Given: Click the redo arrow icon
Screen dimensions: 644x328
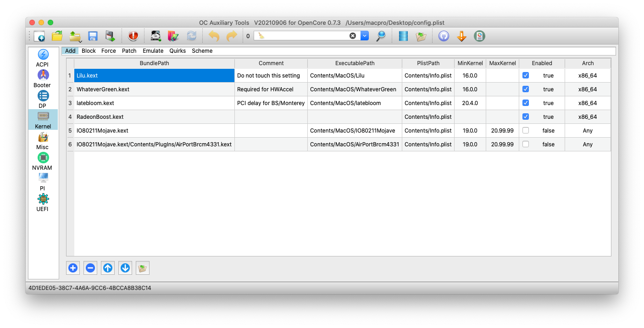Looking at the screenshot, I should (232, 36).
